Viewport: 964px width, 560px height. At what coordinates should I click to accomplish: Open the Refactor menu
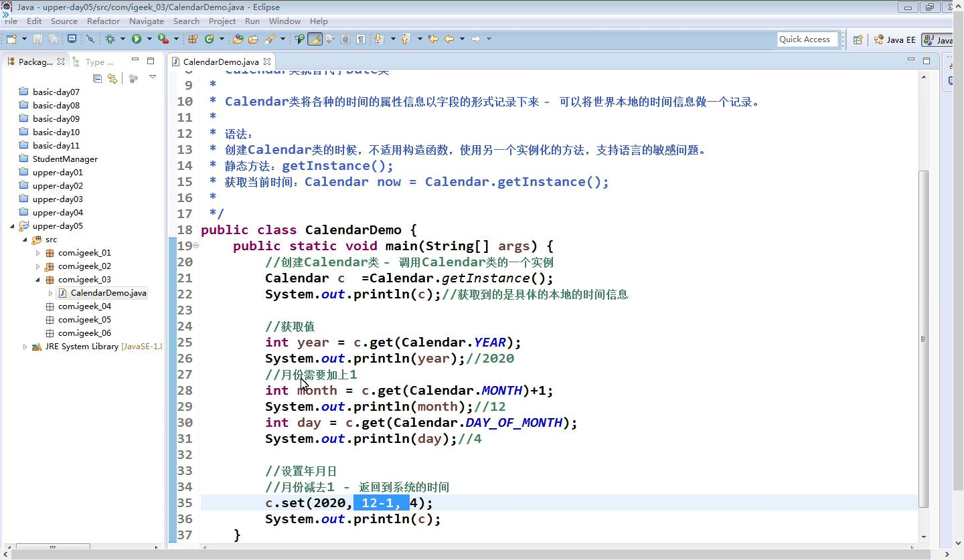tap(104, 21)
